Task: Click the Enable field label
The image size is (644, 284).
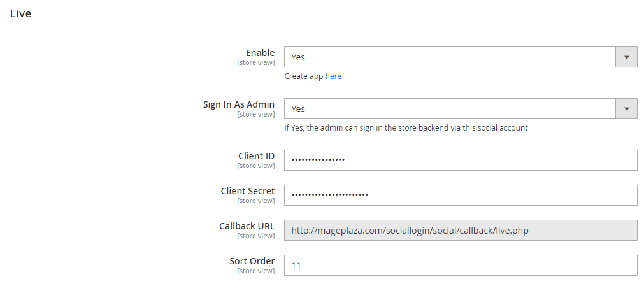Action: pos(260,53)
